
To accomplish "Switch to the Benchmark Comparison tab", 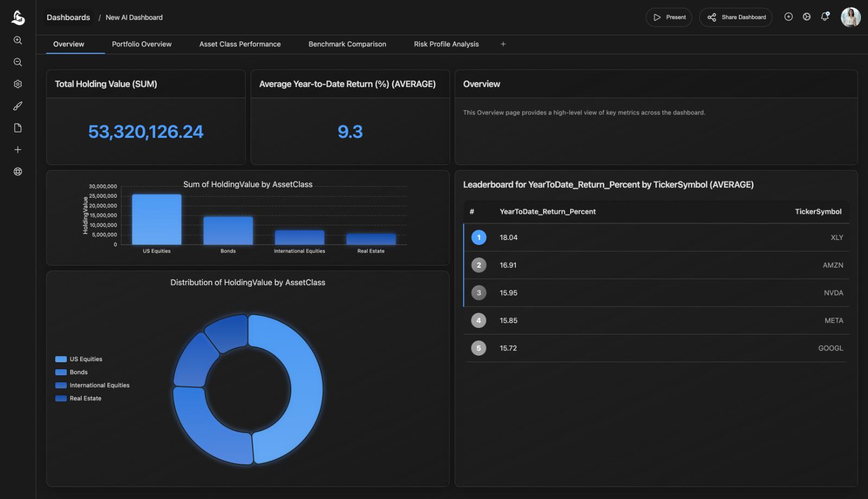I will pyautogui.click(x=347, y=44).
